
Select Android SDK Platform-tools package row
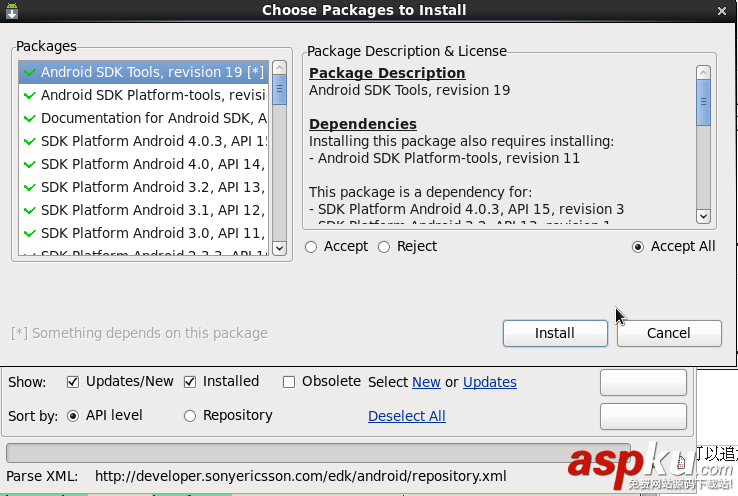[144, 95]
